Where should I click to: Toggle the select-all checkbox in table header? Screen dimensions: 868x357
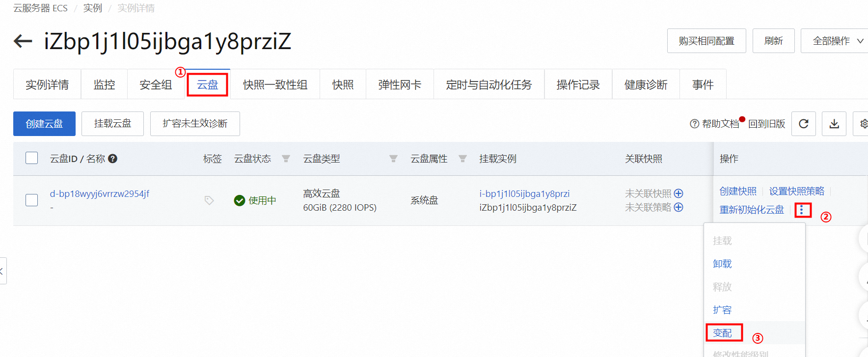point(32,158)
